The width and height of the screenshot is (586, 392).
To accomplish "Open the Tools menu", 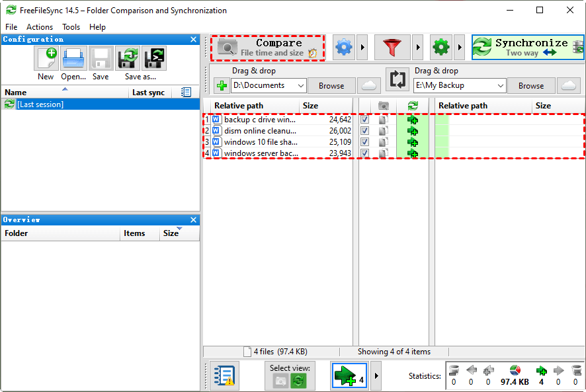I will click(x=71, y=27).
